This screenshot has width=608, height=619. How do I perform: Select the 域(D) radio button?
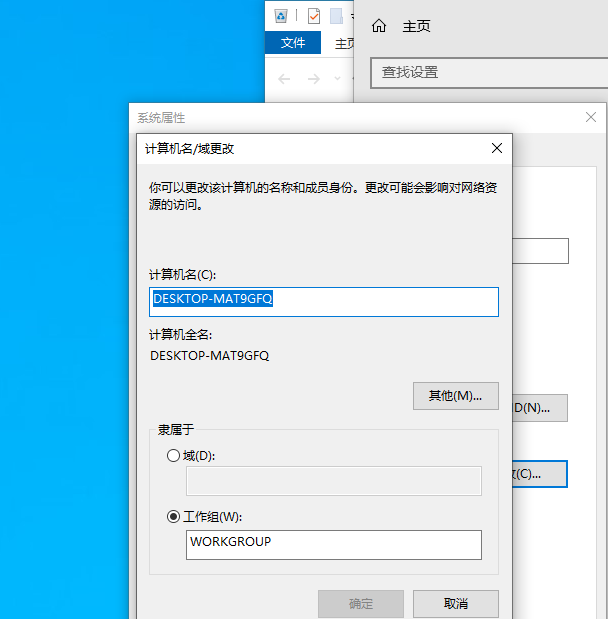pos(173,456)
